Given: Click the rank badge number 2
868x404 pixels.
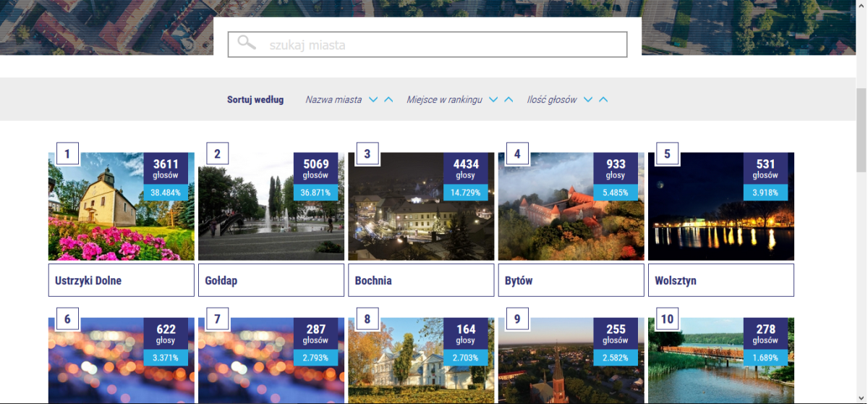Looking at the screenshot, I should coord(217,153).
